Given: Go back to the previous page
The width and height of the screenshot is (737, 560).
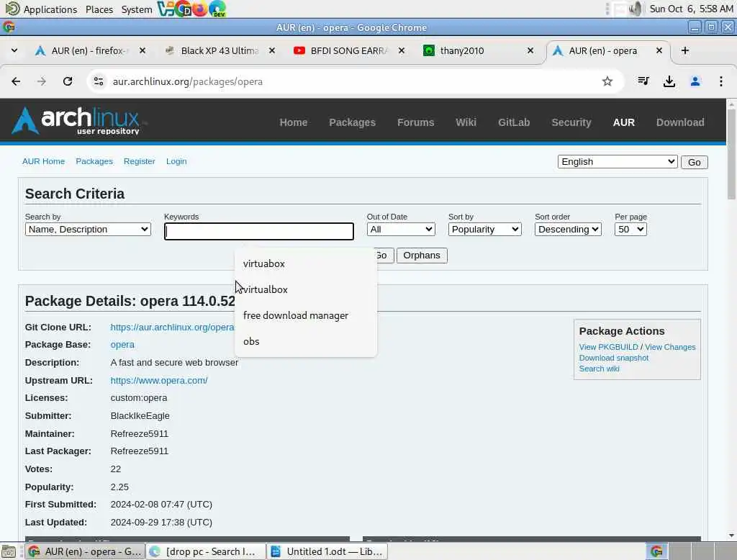Looking at the screenshot, I should [16, 81].
